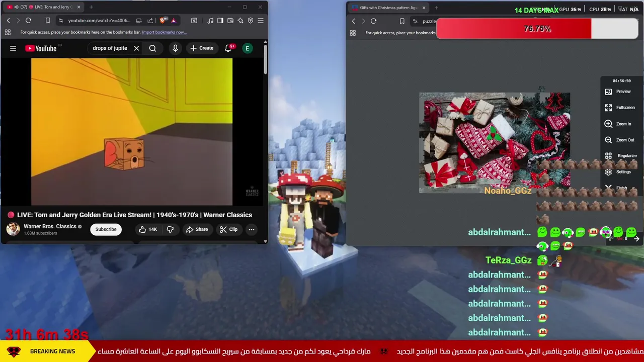Open a new tab in puzzle window

(436, 8)
